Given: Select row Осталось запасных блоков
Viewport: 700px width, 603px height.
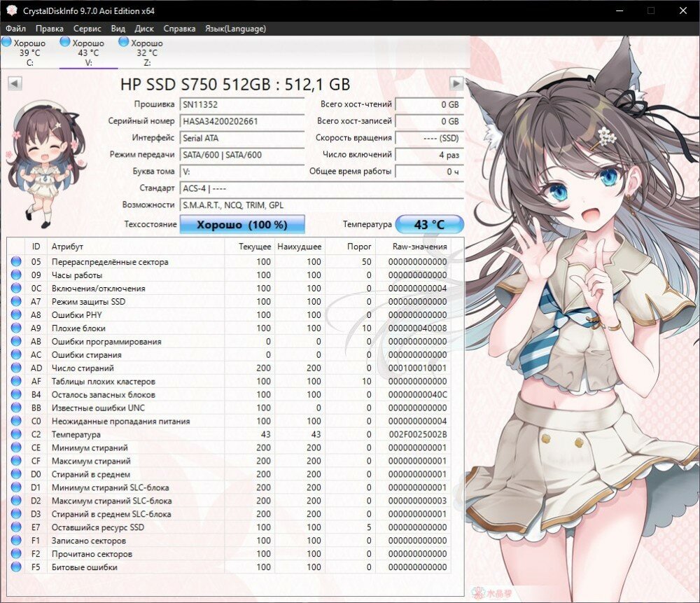Looking at the screenshot, I should click(229, 394).
